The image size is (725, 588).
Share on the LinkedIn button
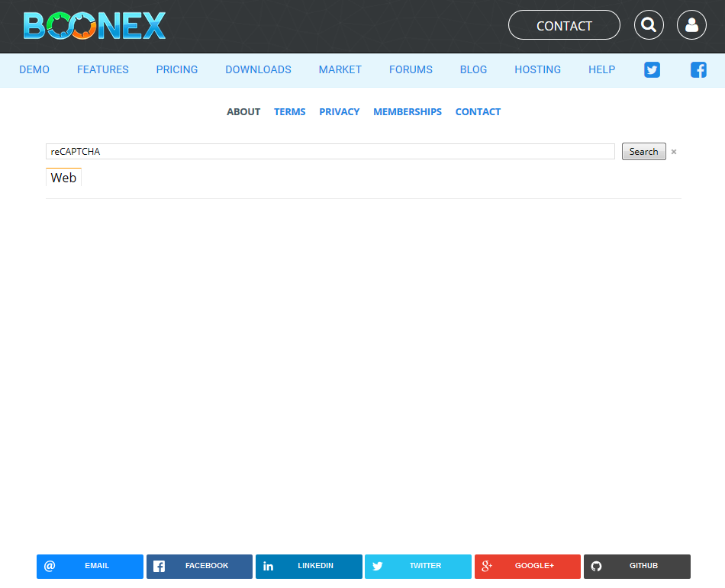(x=308, y=566)
